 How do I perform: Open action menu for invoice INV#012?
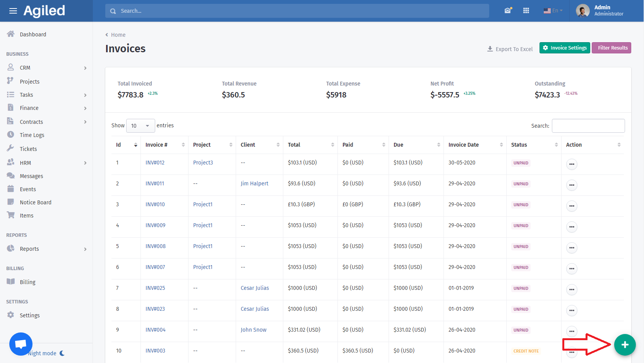click(x=572, y=164)
